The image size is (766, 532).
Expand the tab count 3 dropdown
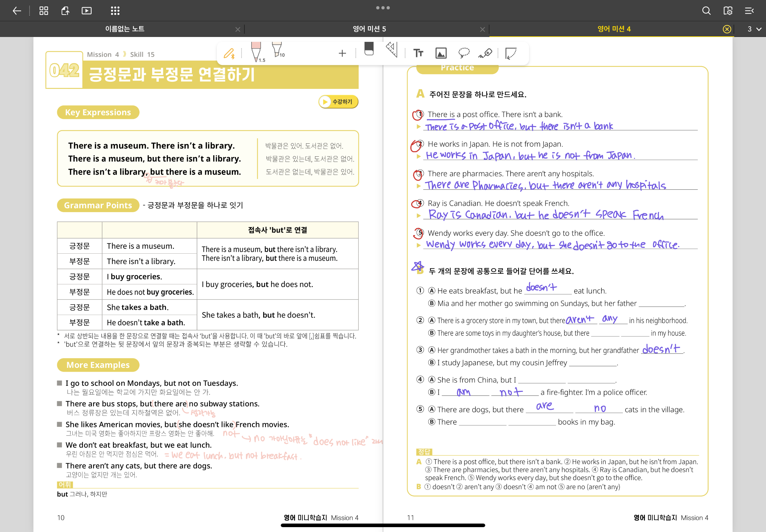[754, 29]
